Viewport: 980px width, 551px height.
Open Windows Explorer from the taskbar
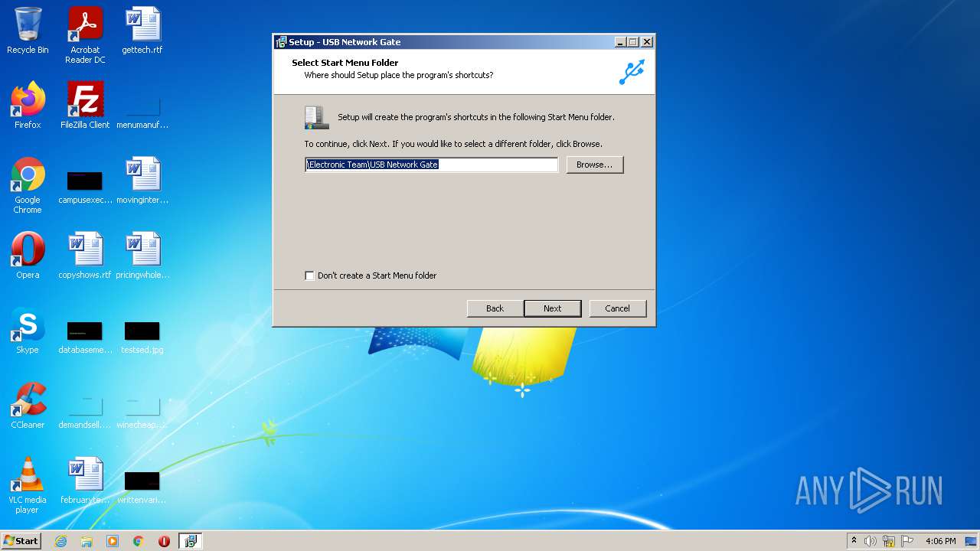[x=87, y=541]
